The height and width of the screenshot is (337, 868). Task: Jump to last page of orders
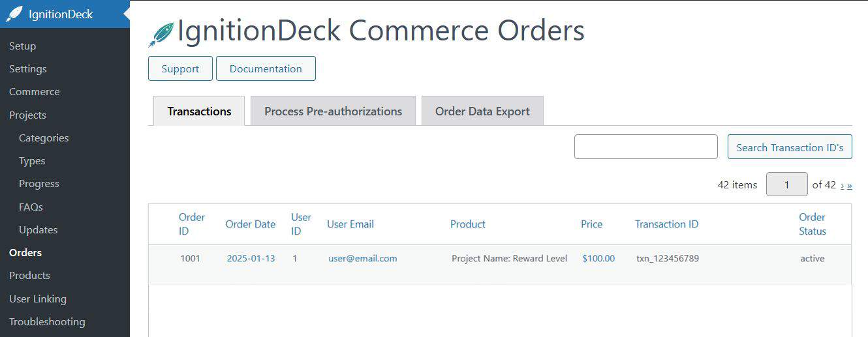pyautogui.click(x=850, y=185)
